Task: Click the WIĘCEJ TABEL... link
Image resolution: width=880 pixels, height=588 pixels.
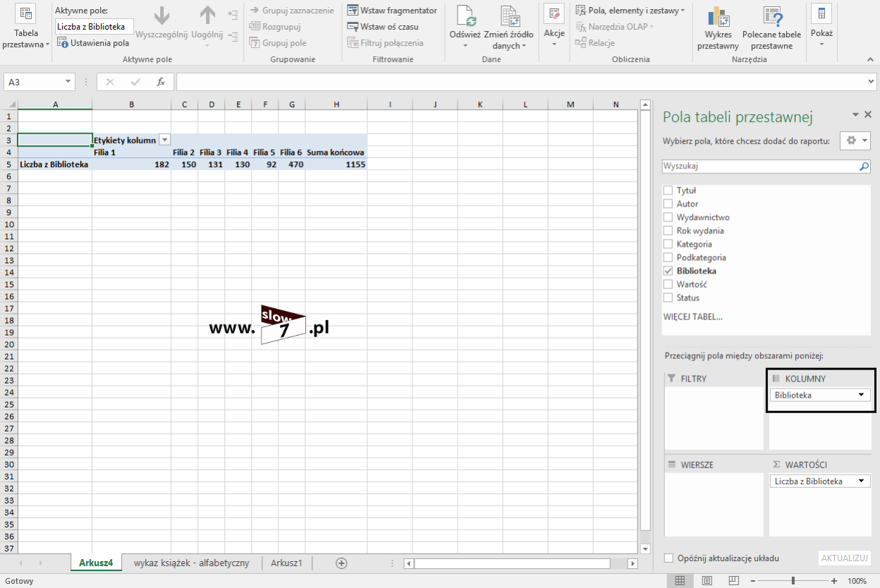Action: [x=693, y=317]
